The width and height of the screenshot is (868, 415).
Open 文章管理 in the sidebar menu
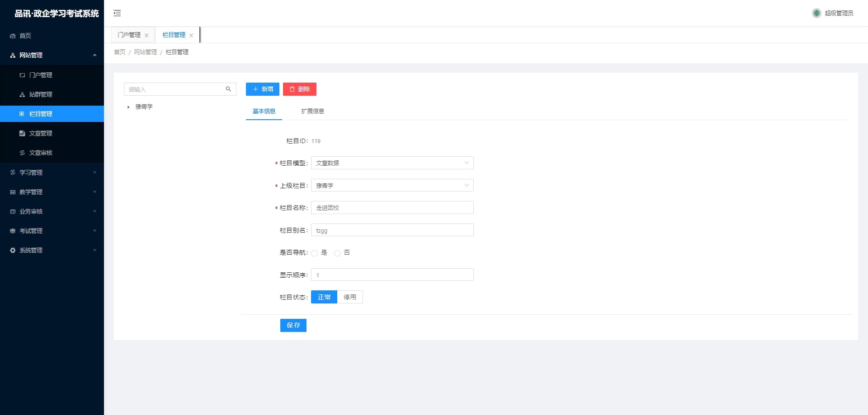click(x=52, y=133)
